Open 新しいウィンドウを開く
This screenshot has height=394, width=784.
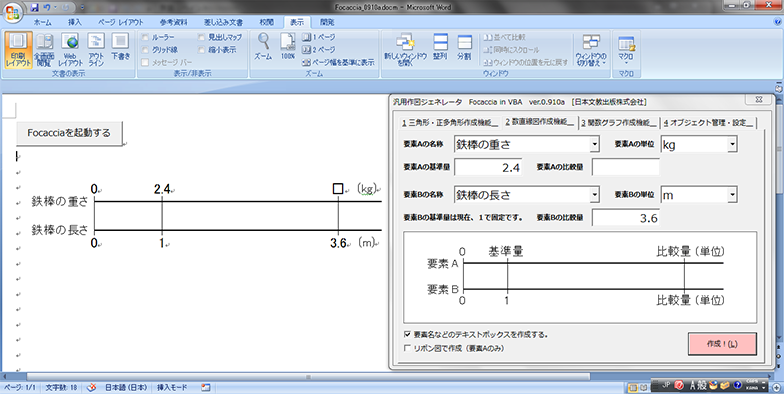click(405, 50)
